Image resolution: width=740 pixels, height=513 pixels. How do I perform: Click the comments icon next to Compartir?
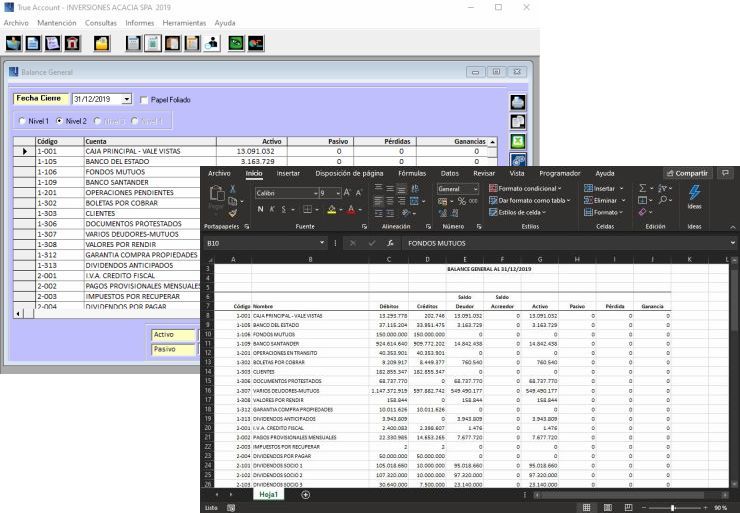tap(725, 173)
